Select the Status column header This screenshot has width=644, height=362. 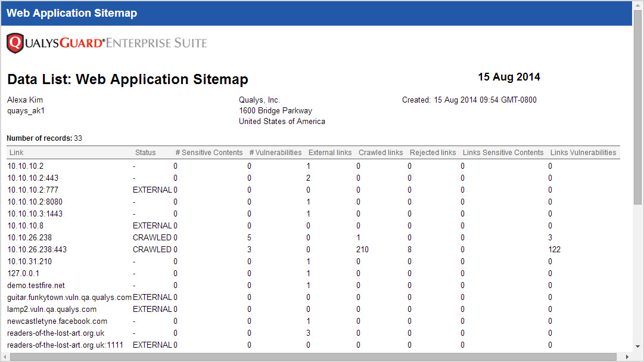click(x=145, y=153)
